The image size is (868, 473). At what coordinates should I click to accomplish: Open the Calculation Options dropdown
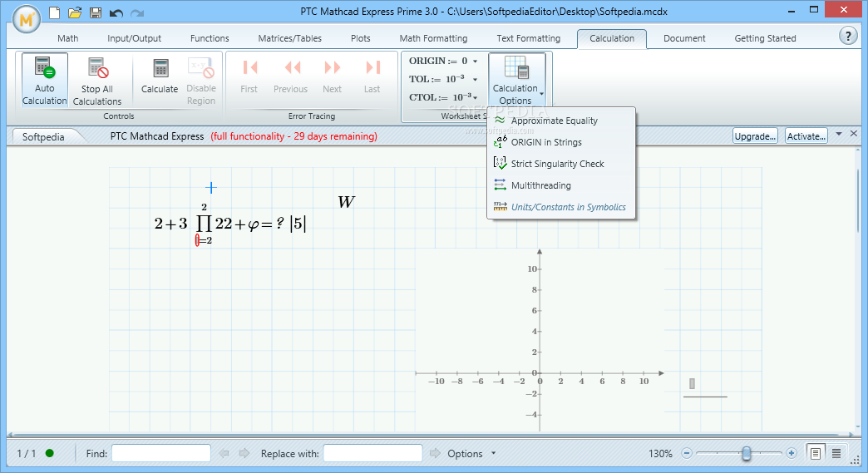517,80
